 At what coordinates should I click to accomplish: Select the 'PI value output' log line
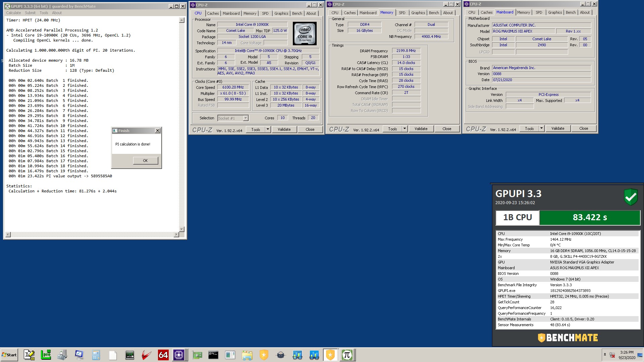point(60,176)
